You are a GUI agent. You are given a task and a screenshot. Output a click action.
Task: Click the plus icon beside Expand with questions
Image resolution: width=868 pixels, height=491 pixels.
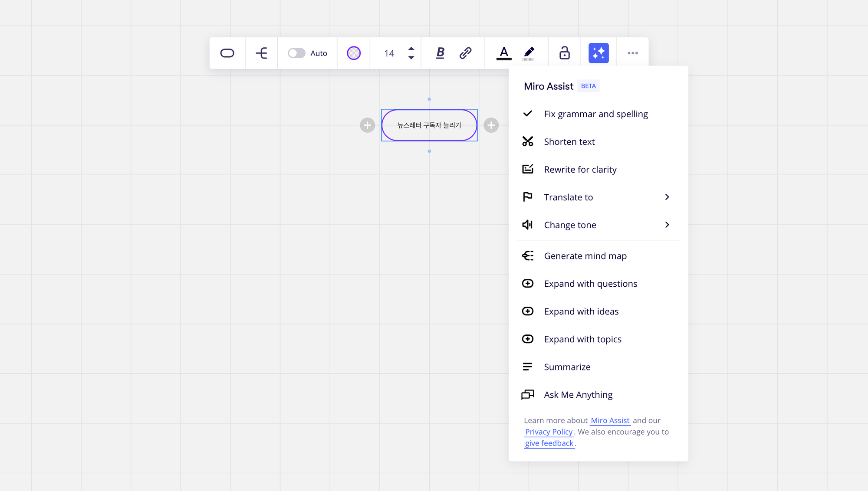pyautogui.click(x=527, y=284)
